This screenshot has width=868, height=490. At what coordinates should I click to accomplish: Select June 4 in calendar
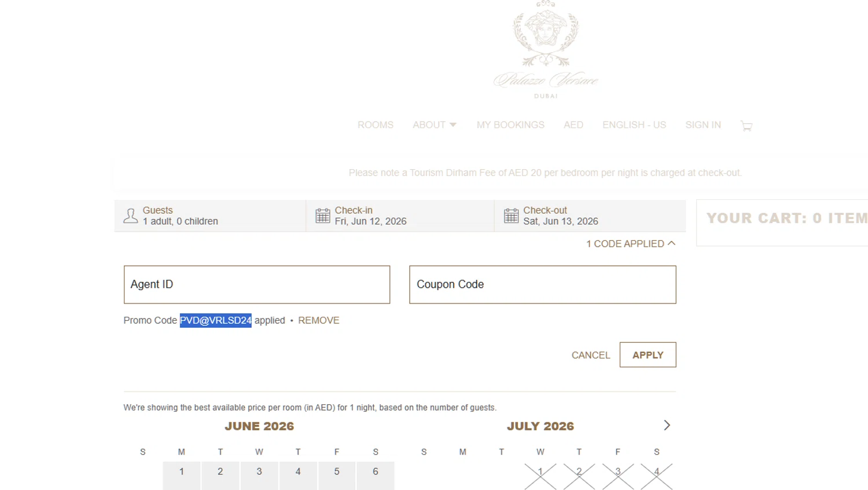pyautogui.click(x=298, y=476)
